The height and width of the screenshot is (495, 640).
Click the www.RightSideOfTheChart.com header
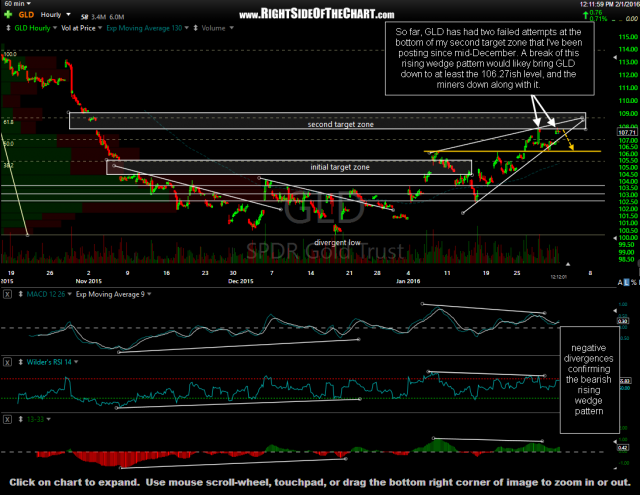[317, 14]
